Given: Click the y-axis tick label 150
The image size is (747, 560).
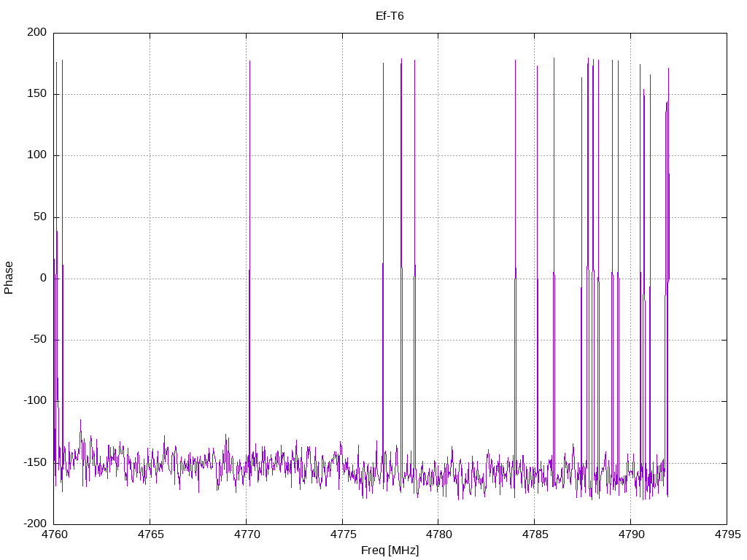Looking at the screenshot, I should point(37,94).
